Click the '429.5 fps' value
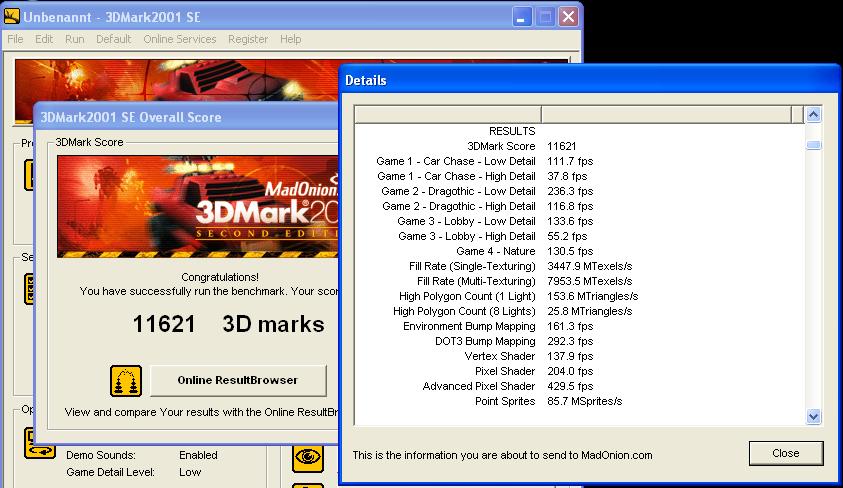843x488 pixels. pyautogui.click(x=570, y=387)
